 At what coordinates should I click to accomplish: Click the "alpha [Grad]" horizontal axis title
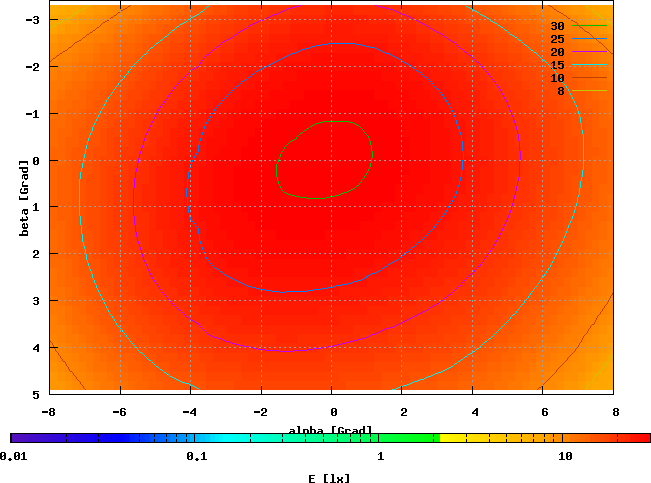pos(330,430)
